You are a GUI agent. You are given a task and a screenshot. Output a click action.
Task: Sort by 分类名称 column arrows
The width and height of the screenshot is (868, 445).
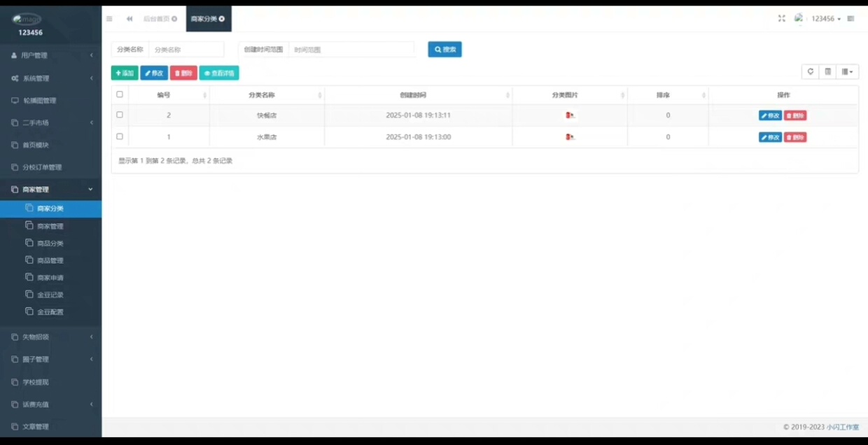[x=320, y=95]
